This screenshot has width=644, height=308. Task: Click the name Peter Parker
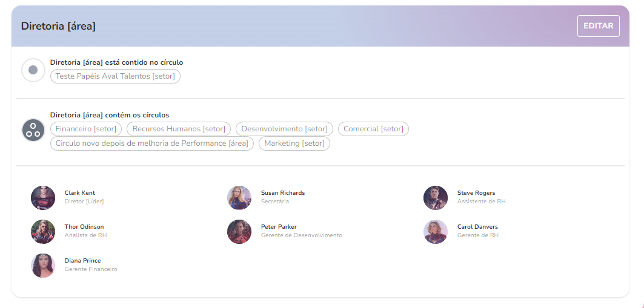click(279, 227)
